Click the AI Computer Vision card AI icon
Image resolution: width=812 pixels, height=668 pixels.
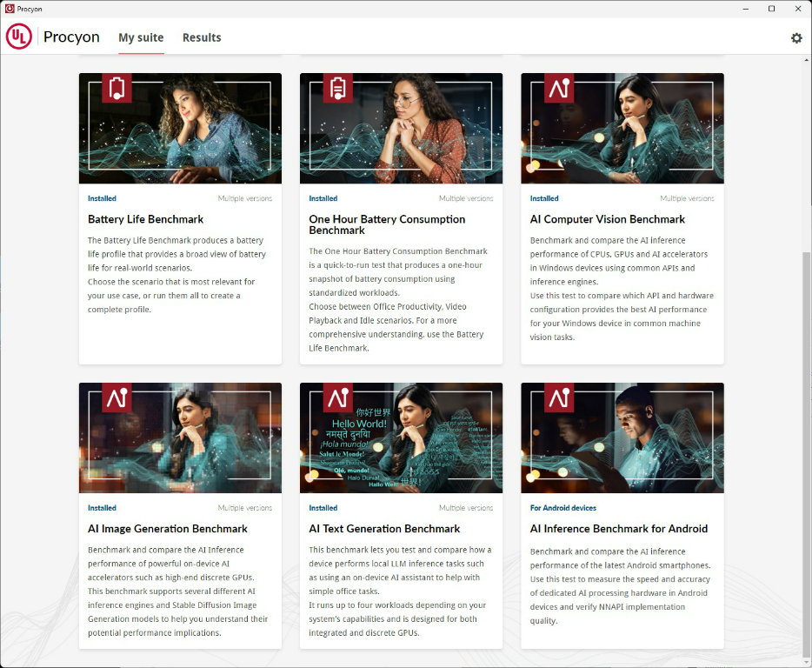pos(559,88)
